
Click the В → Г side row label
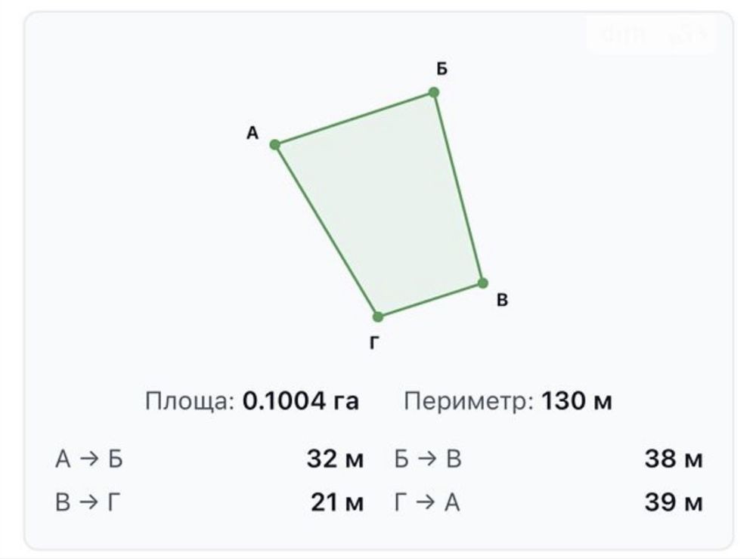(x=87, y=502)
